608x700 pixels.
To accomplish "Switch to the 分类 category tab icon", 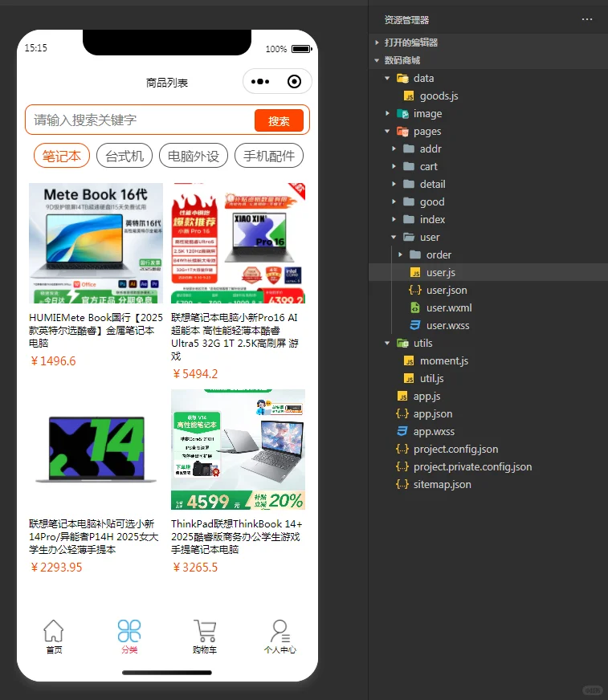I will (129, 631).
